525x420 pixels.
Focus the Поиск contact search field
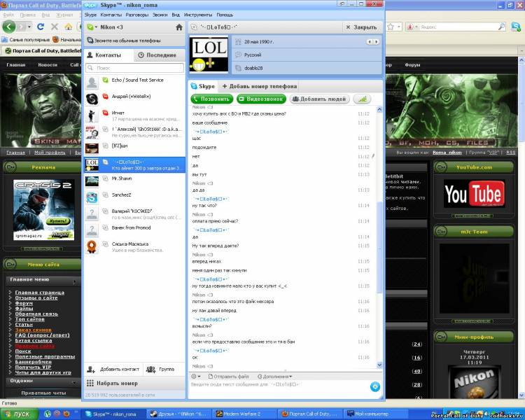(134, 68)
